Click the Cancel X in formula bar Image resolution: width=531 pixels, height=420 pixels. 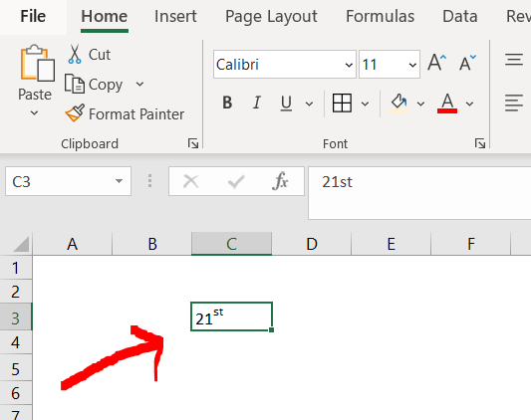pos(190,182)
